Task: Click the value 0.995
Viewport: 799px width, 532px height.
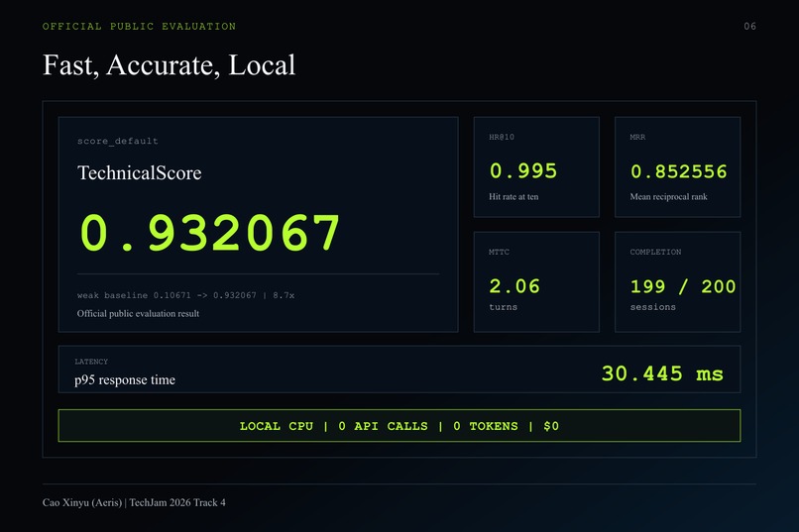Action: 523,171
